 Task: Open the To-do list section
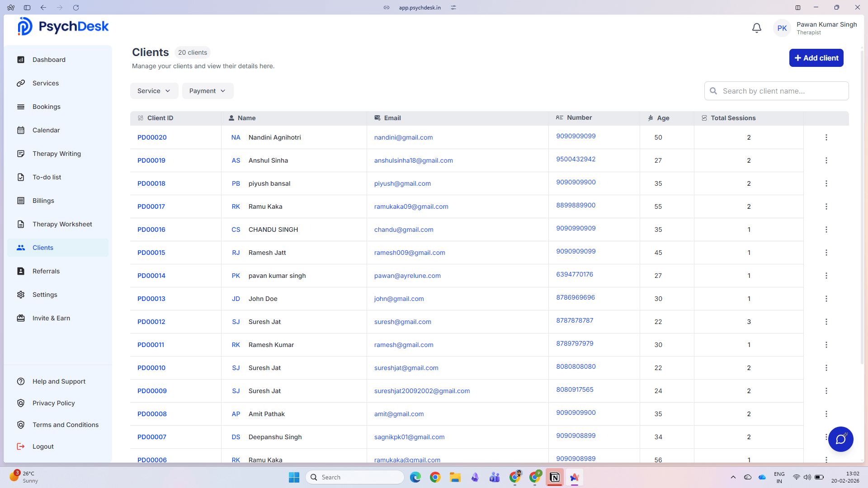tap(47, 177)
